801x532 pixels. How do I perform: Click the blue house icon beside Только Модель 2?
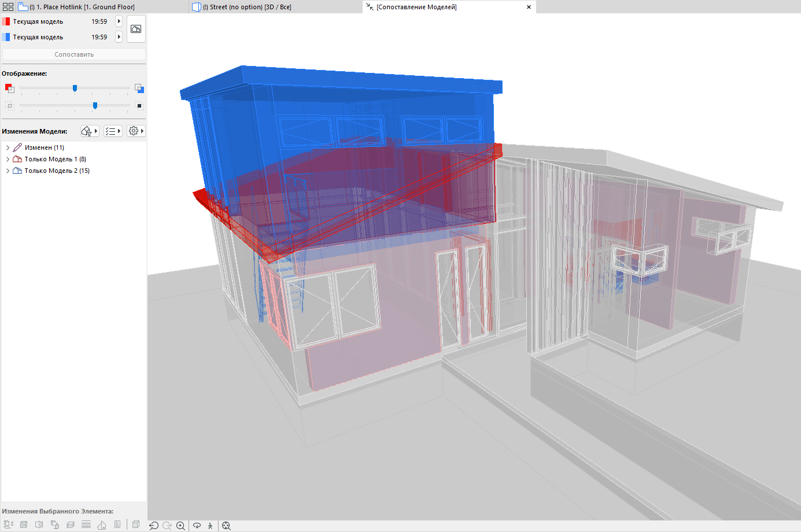click(17, 171)
